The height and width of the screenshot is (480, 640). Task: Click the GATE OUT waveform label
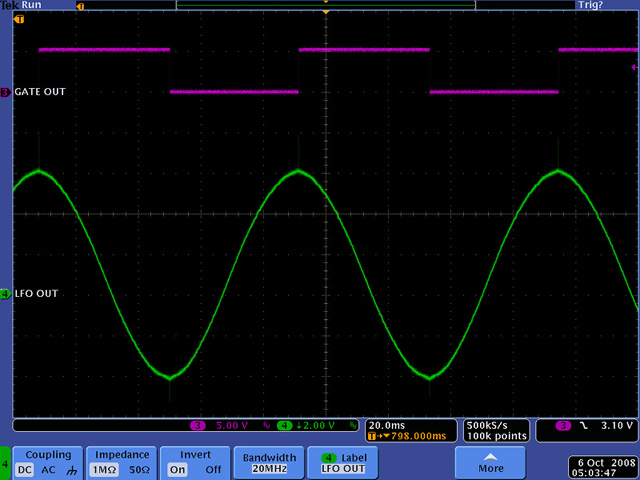[x=40, y=92]
